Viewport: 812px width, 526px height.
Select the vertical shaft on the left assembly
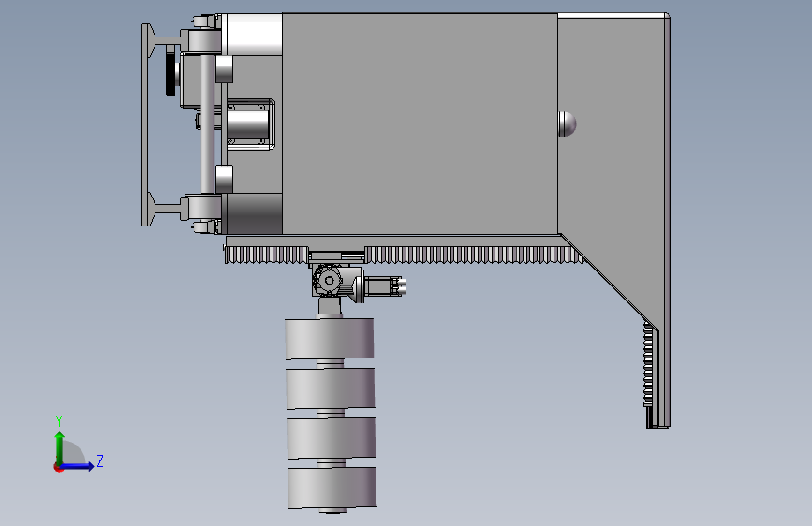[x=207, y=124]
